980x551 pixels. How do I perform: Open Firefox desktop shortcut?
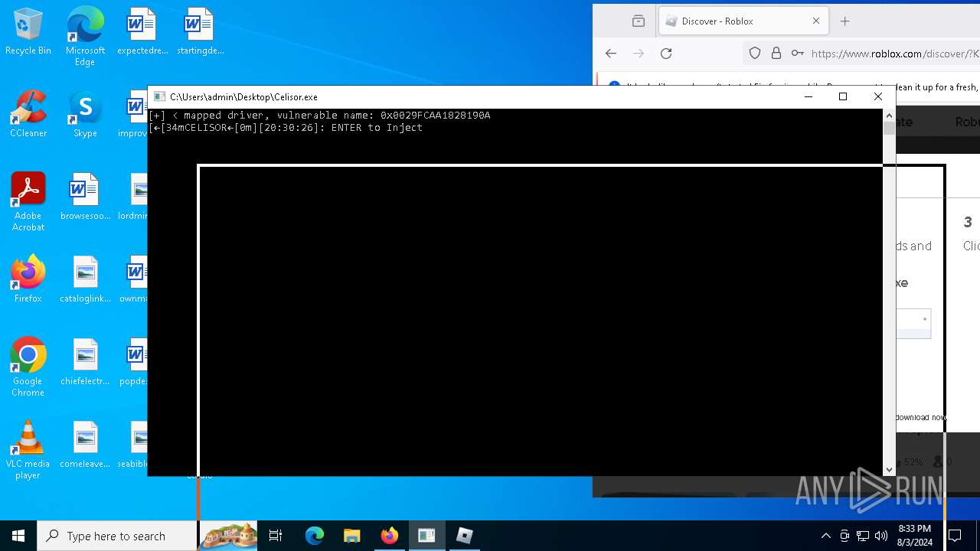(28, 279)
